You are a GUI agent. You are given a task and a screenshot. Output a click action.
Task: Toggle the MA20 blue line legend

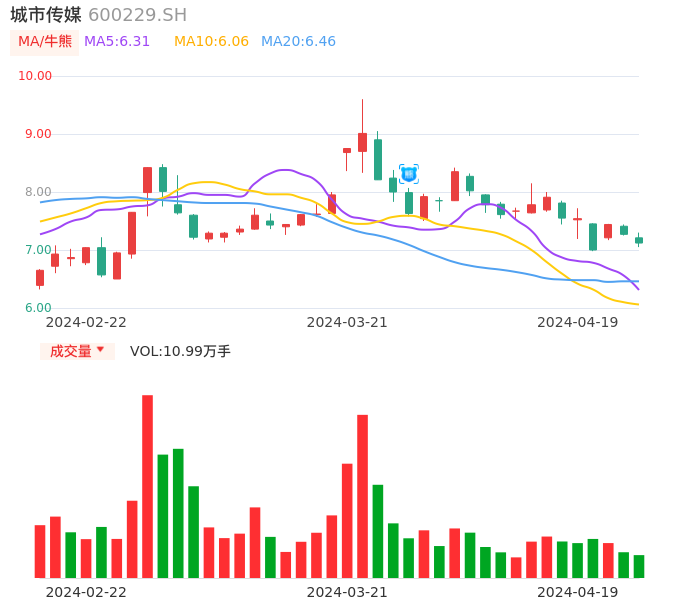coord(298,42)
